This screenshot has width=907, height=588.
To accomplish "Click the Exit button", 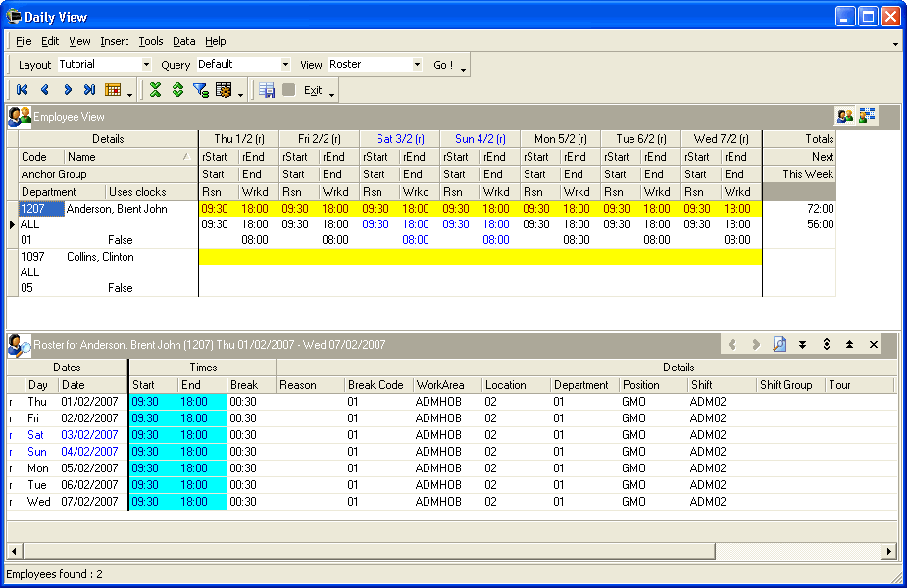I will [x=312, y=90].
